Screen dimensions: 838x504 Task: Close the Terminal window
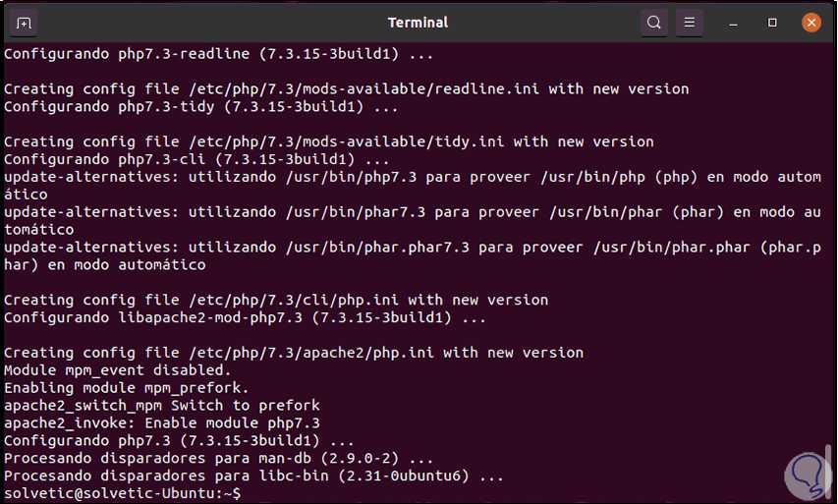810,22
